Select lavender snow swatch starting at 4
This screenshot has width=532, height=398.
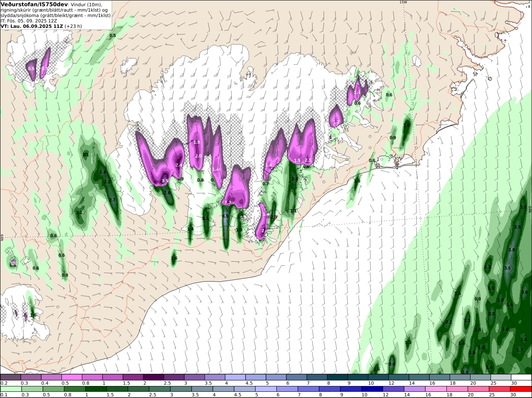[235, 377]
